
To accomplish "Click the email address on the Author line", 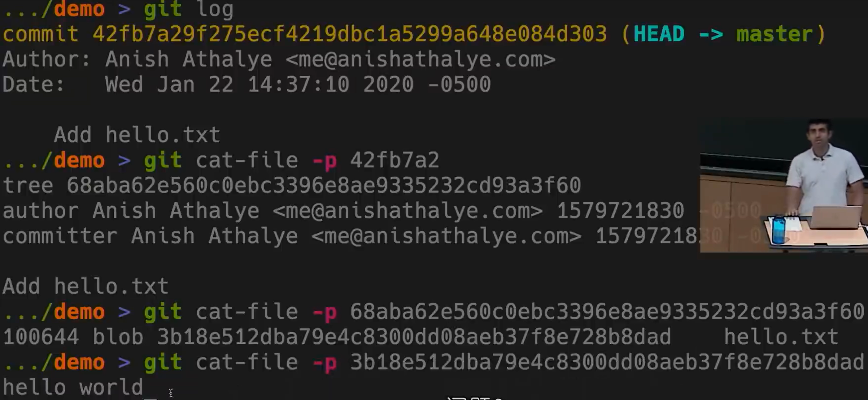I will pyautogui.click(x=420, y=59).
